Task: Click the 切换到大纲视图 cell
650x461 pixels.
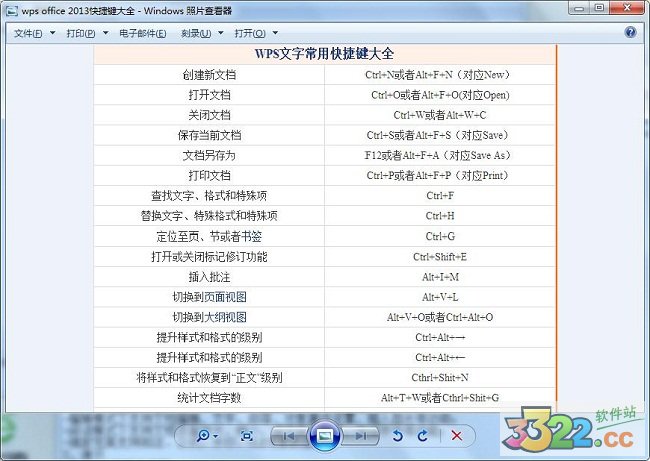Action: [209, 317]
